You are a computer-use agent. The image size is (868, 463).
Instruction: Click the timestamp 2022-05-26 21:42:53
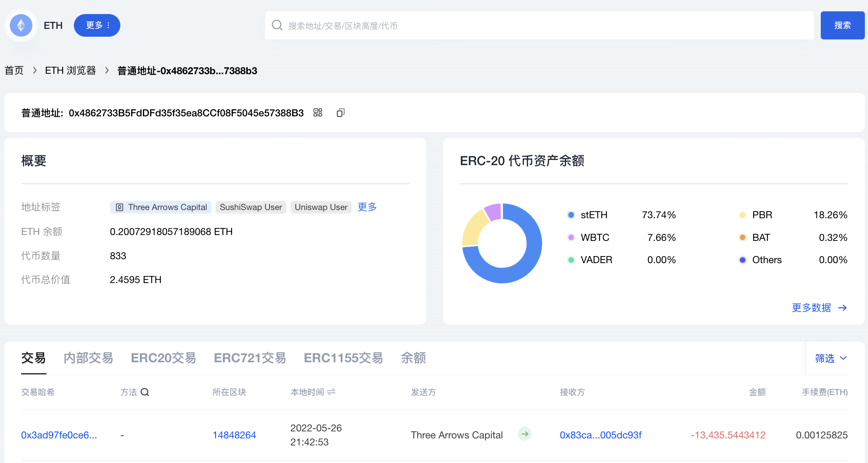pos(316,435)
